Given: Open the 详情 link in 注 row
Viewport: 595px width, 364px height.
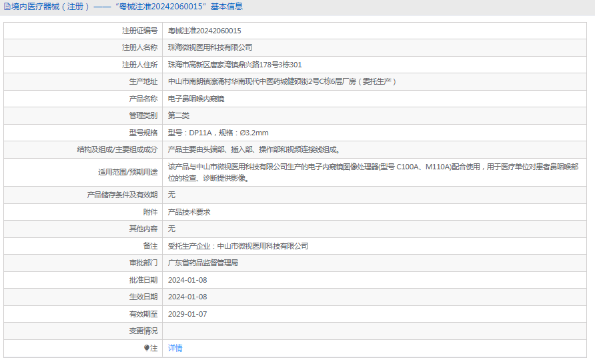Looking at the screenshot, I should (x=175, y=348).
